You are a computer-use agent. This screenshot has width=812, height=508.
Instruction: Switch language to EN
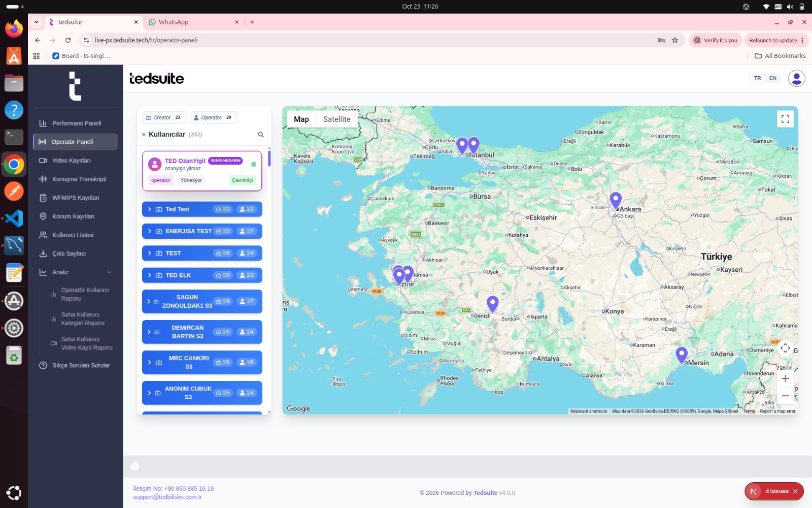coord(772,78)
